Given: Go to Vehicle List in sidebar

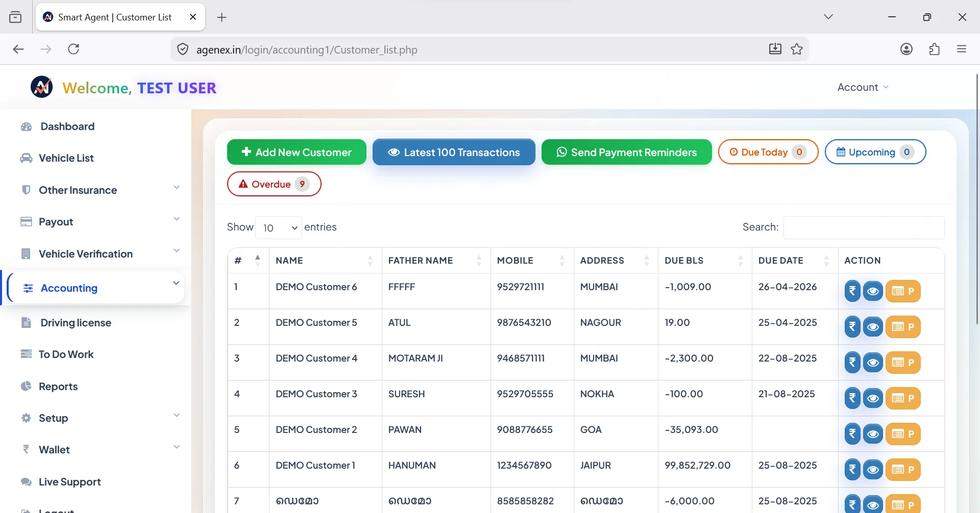Looking at the screenshot, I should click(x=66, y=158).
